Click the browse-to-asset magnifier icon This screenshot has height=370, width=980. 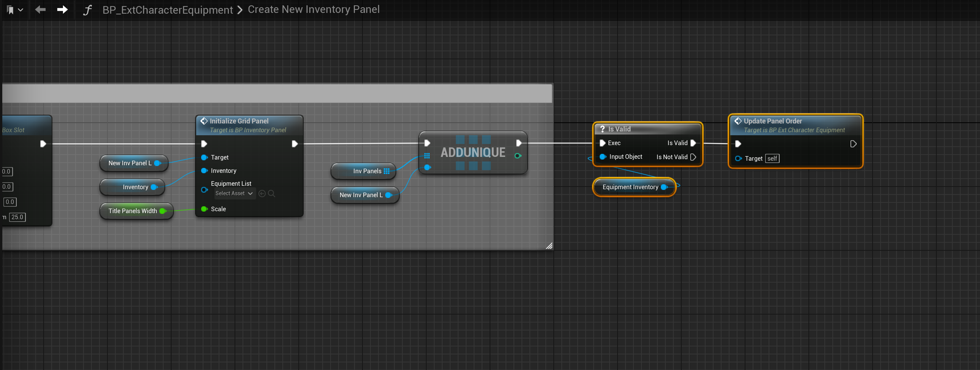coord(272,193)
